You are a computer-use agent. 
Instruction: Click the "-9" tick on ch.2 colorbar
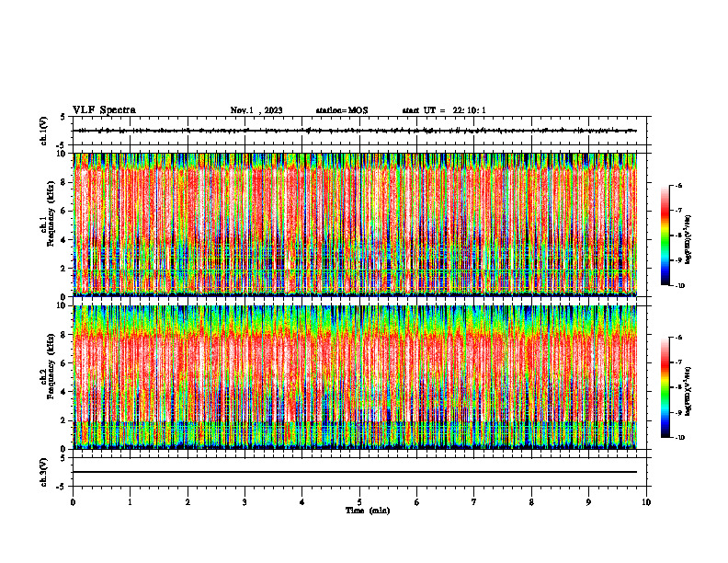click(x=678, y=412)
